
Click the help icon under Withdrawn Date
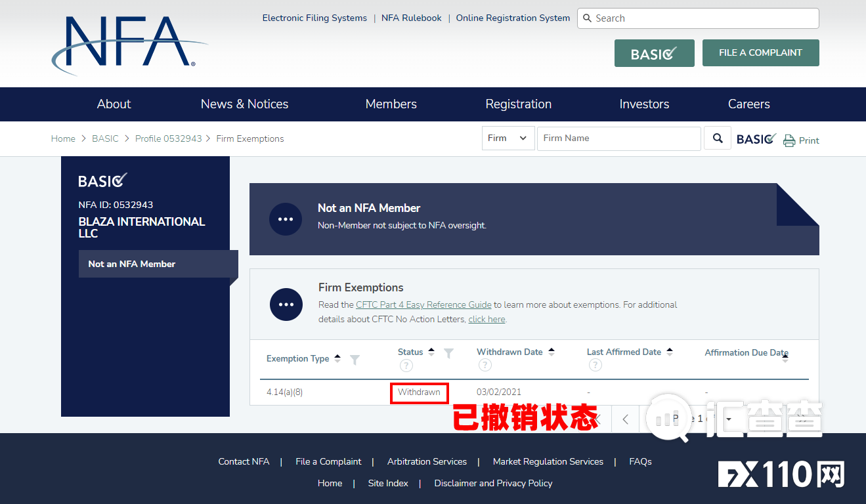[485, 365]
